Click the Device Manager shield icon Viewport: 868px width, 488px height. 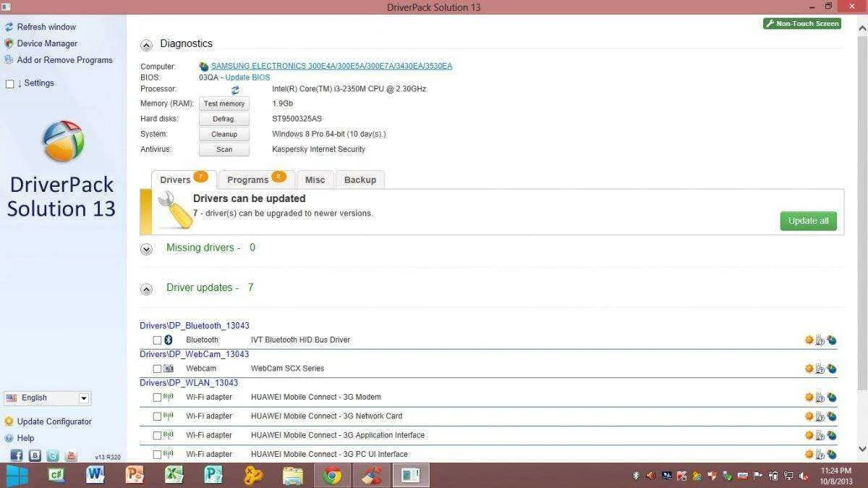(x=9, y=43)
